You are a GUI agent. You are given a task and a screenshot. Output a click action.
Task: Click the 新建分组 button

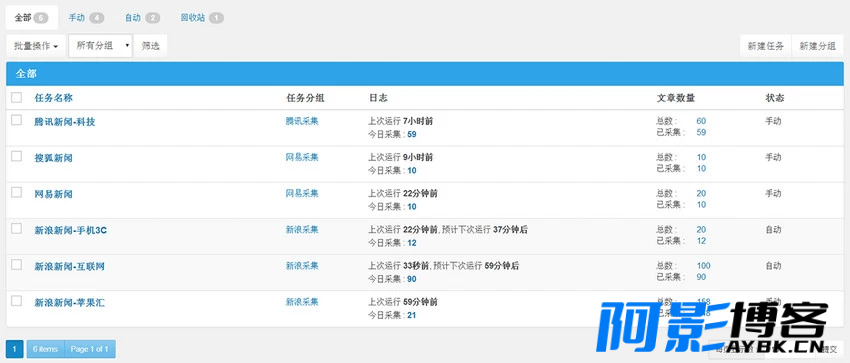[x=817, y=46]
